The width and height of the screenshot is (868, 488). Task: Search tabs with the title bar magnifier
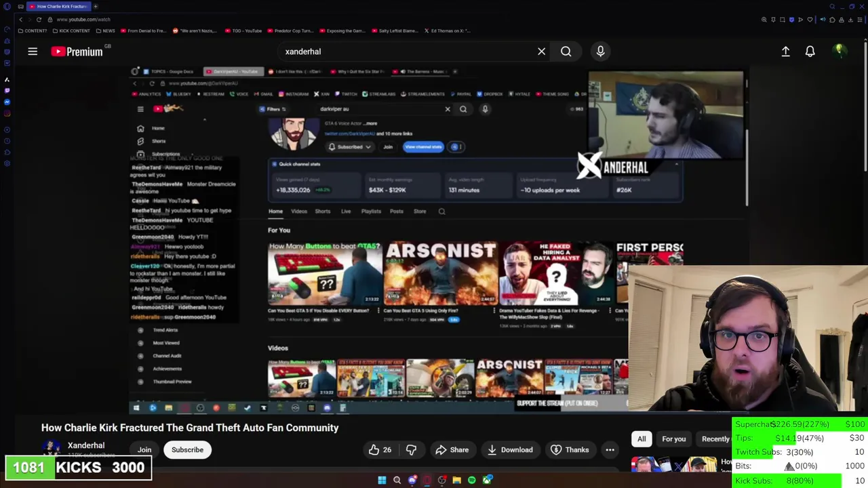pos(832,7)
